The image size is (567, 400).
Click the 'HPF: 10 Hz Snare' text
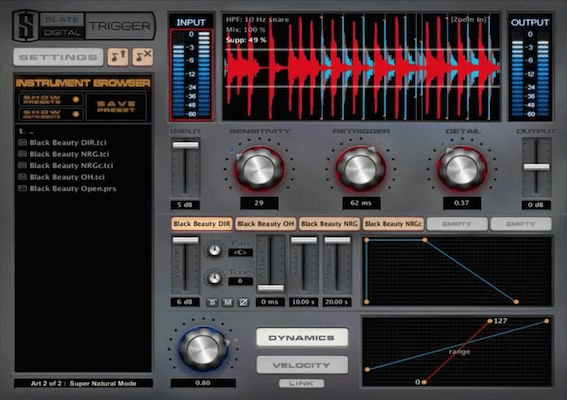click(x=257, y=20)
